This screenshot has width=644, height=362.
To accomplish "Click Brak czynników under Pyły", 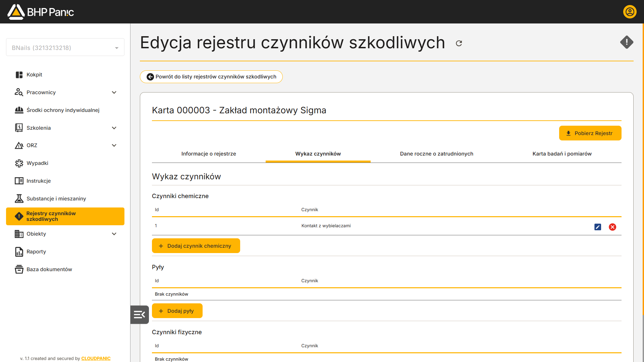I will click(x=171, y=294).
